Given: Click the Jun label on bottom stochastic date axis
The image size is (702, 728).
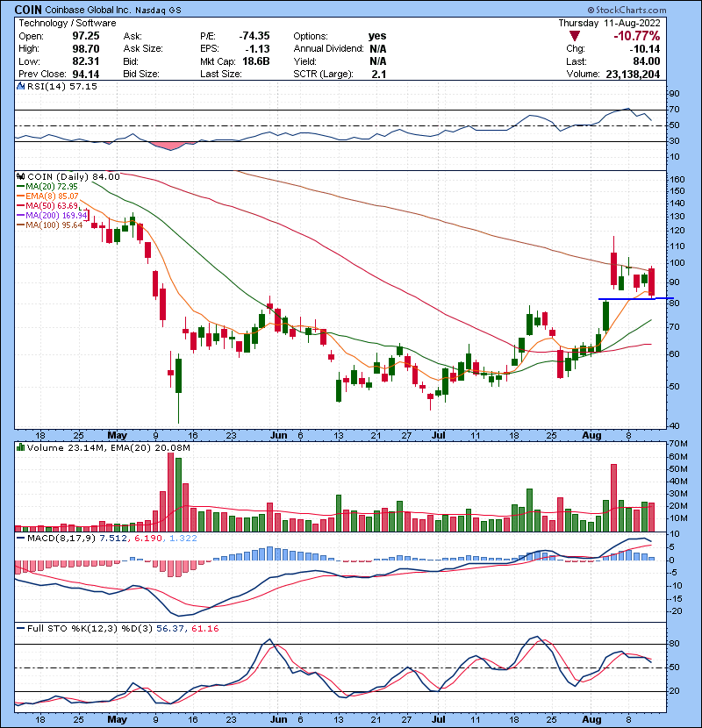Looking at the screenshot, I should click(279, 719).
